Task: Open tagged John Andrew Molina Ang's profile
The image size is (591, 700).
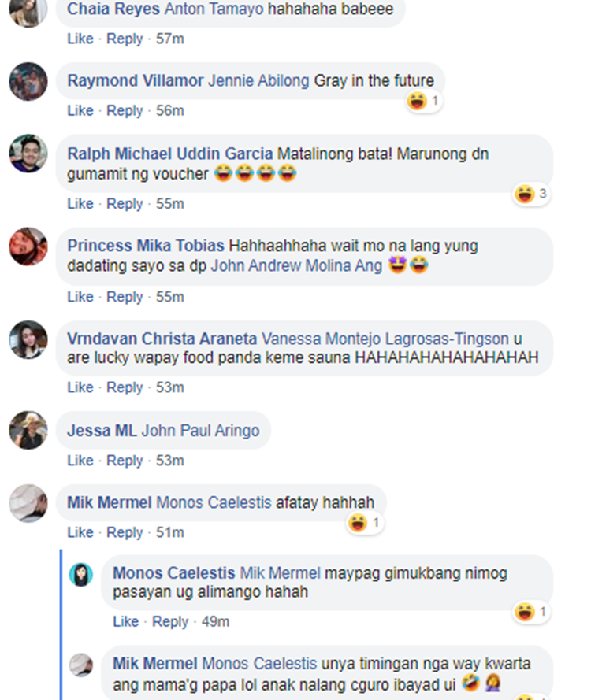Action: (296, 265)
